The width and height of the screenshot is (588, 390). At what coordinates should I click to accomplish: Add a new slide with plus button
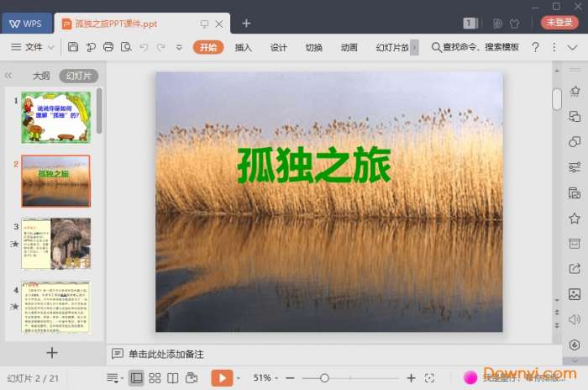(x=52, y=353)
